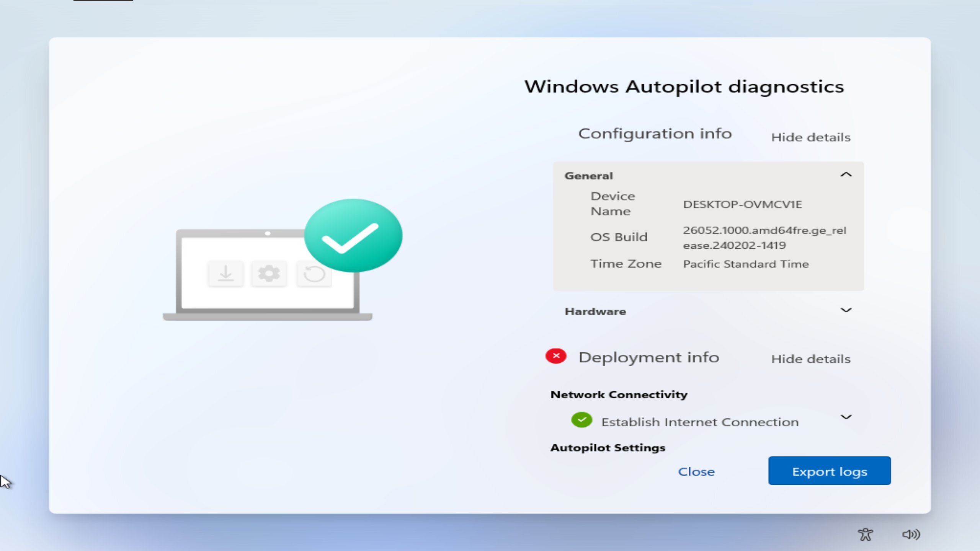Click the Deployment info heading
Image resolution: width=980 pixels, height=551 pixels.
pos(649,357)
